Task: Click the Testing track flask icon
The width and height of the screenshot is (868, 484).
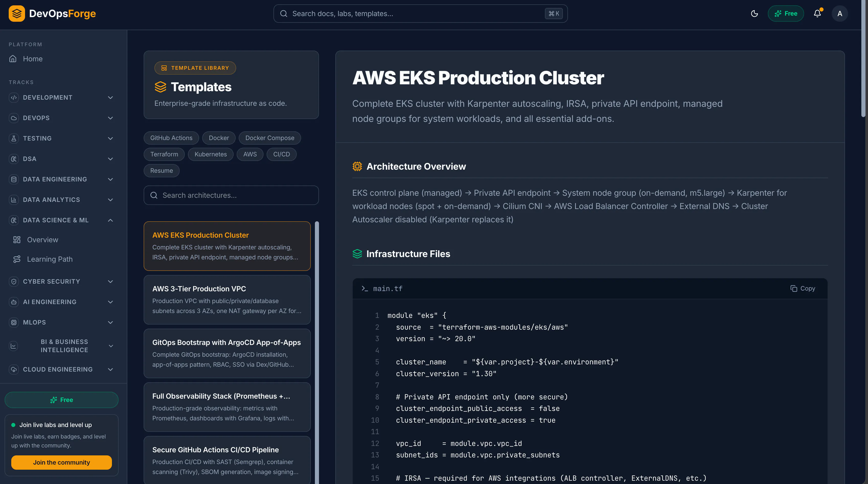Action: tap(14, 139)
